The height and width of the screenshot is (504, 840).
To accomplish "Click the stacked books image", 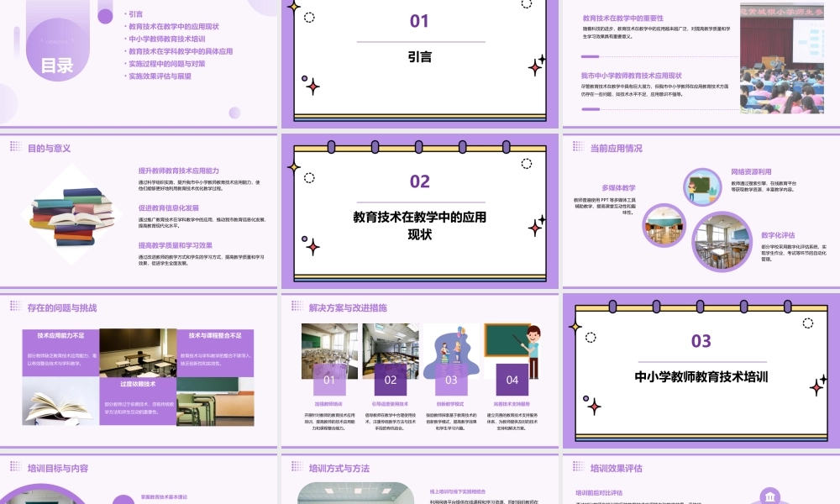I will pos(72,215).
